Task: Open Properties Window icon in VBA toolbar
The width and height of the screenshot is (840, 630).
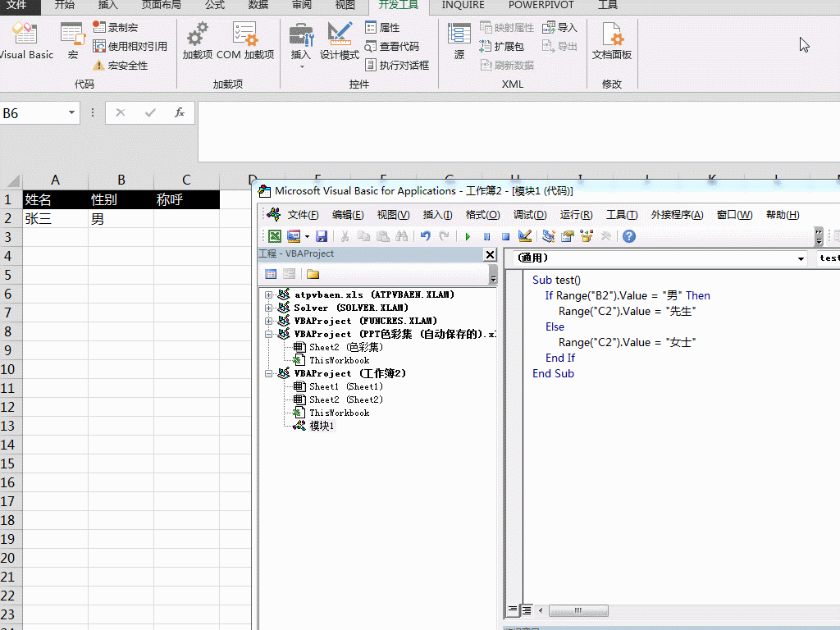Action: [x=568, y=236]
